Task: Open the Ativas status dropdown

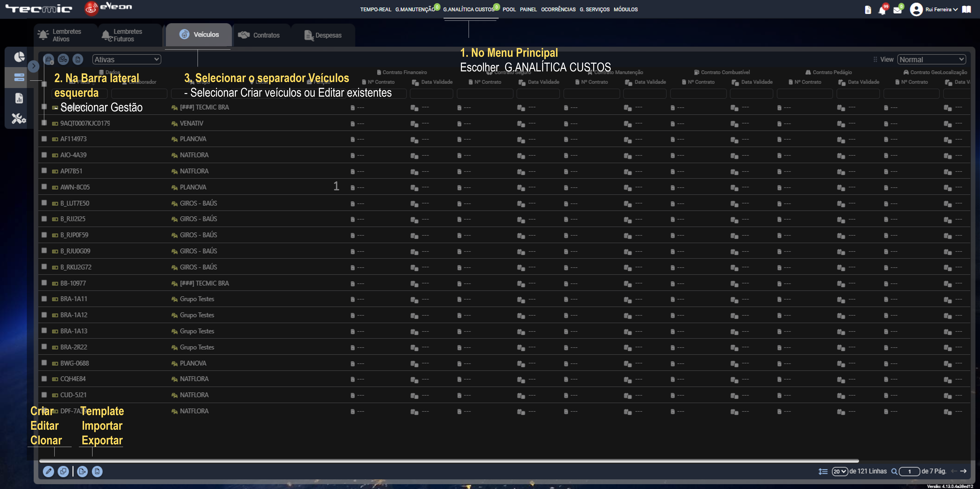Action: (x=127, y=59)
